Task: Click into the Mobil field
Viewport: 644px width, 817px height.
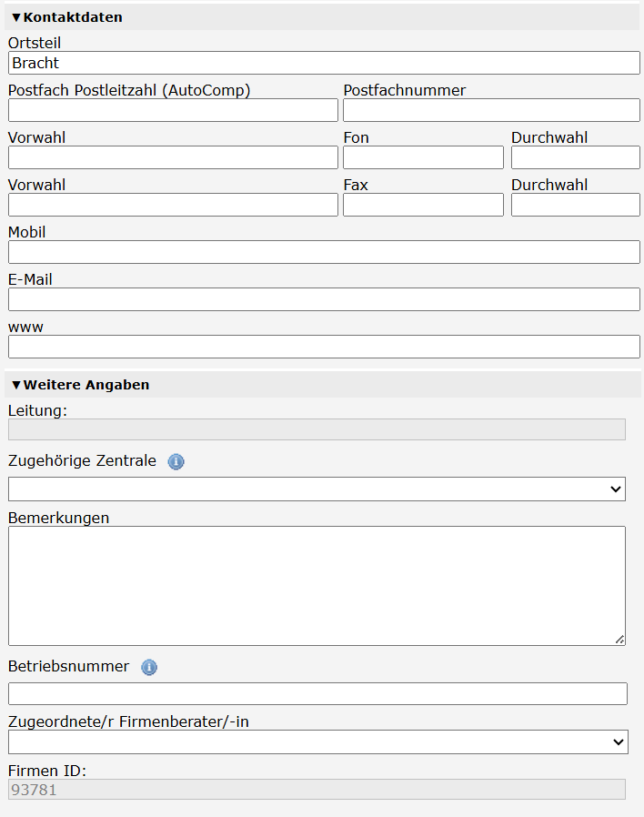Action: pos(324,252)
